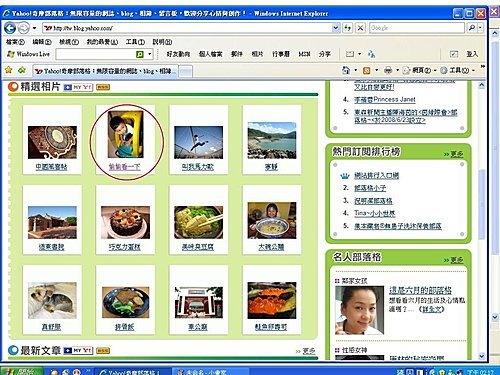The image size is (500, 375).
Task: Click the Princess Janet blog link
Action: (385, 99)
